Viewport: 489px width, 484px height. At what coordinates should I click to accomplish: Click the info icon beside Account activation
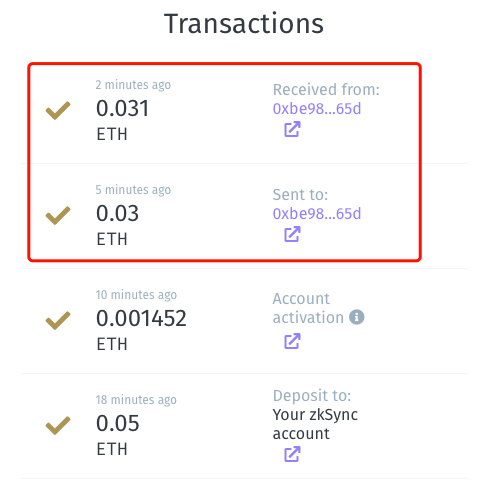(x=357, y=317)
